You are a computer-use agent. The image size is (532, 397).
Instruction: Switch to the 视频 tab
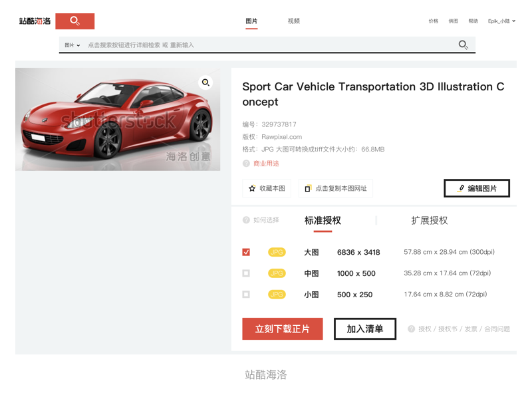[x=294, y=21]
